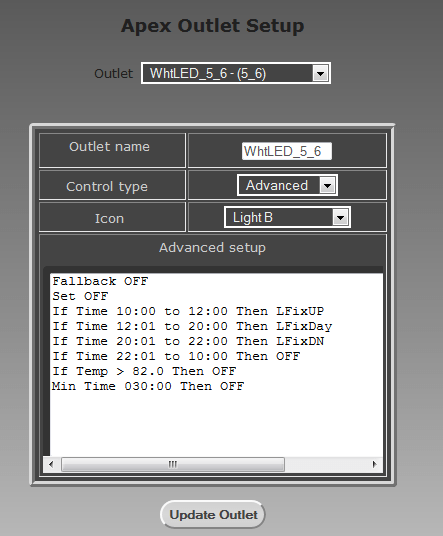The width and height of the screenshot is (443, 536).
Task: Open the Outlet selector dropdown arrow
Action: 320,73
